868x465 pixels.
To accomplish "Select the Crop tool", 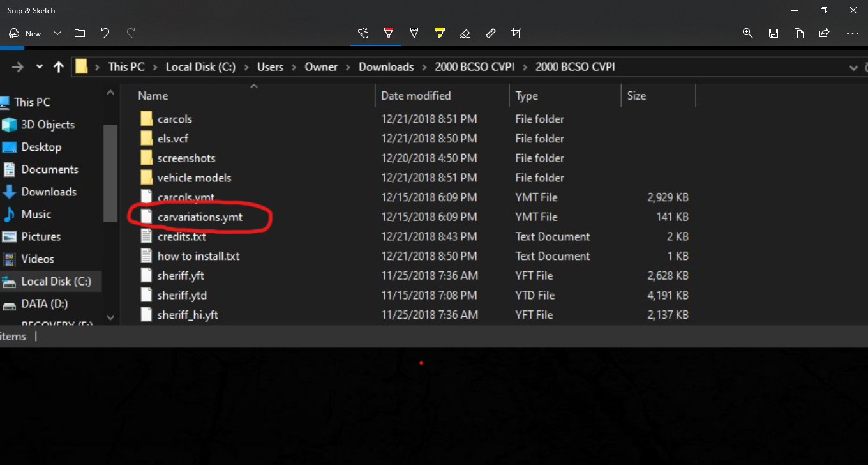I will 516,33.
